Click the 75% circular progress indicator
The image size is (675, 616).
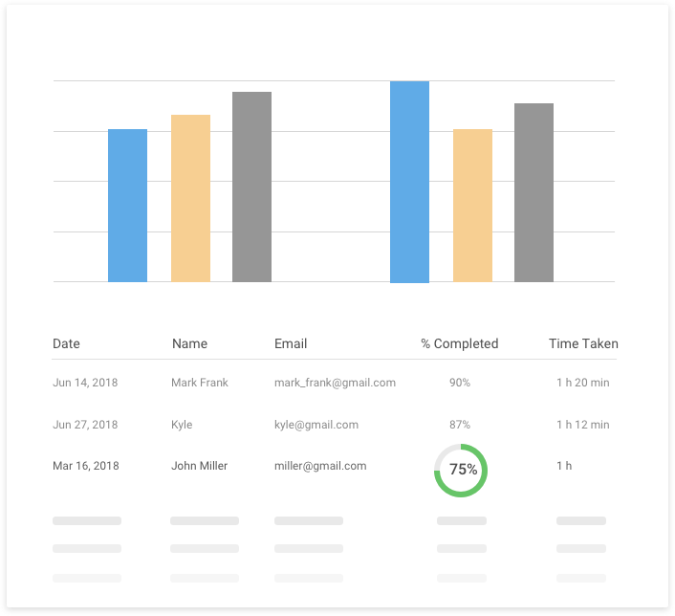tap(461, 470)
